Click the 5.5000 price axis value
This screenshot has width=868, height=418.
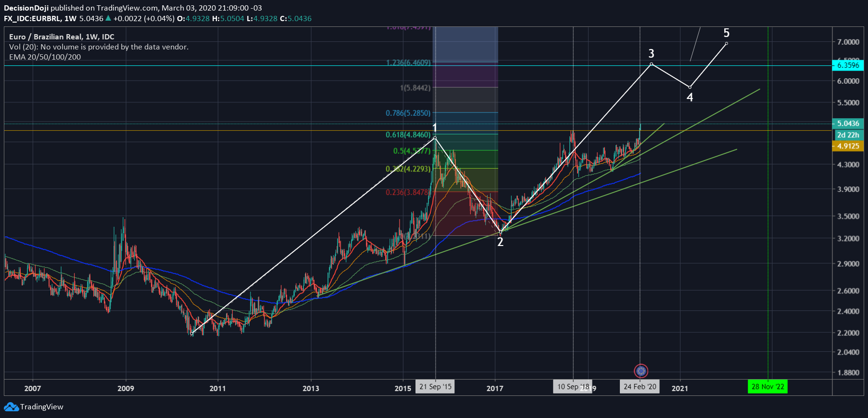click(x=848, y=102)
